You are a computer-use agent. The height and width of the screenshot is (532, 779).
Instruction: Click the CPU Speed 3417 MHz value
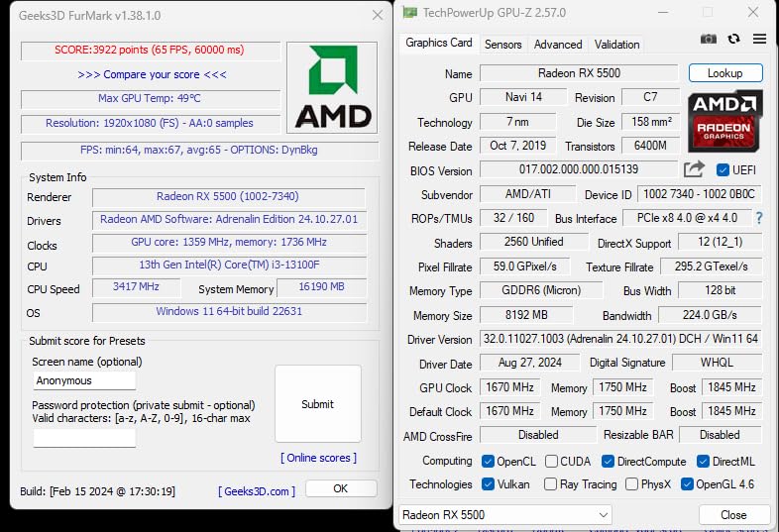coord(136,286)
